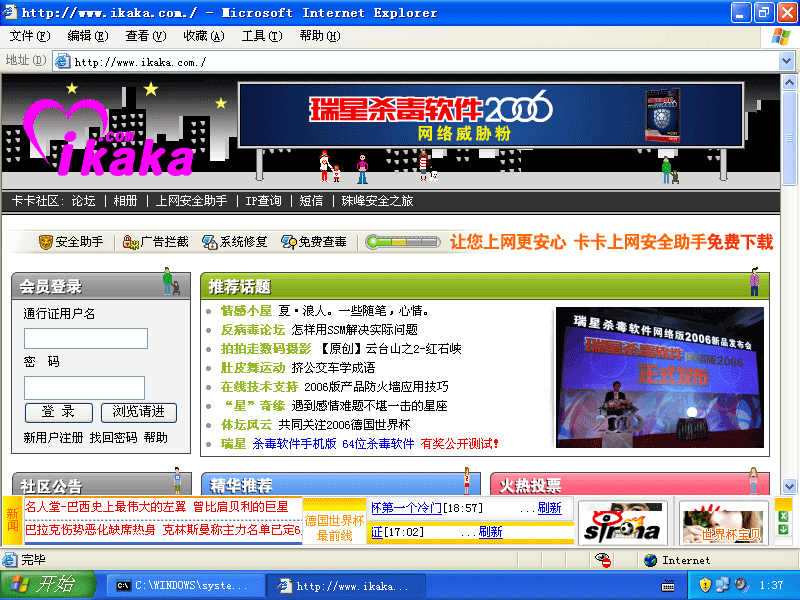The height and width of the screenshot is (600, 800).
Task: Click the 刷新 link beside 18:57
Action: 549,508
